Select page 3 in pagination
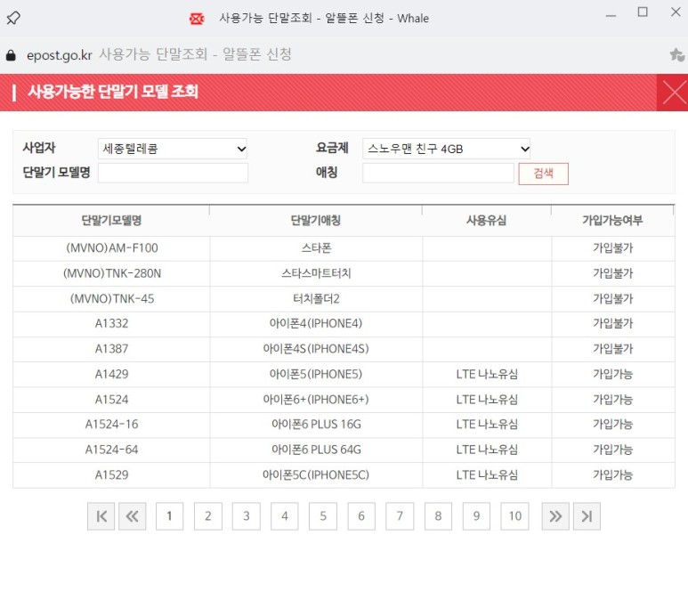The height and width of the screenshot is (616, 688). click(247, 516)
